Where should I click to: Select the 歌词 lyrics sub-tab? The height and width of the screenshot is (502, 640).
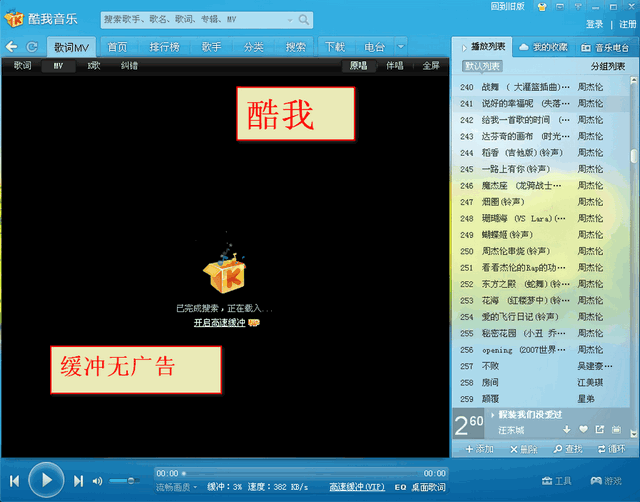(x=22, y=65)
